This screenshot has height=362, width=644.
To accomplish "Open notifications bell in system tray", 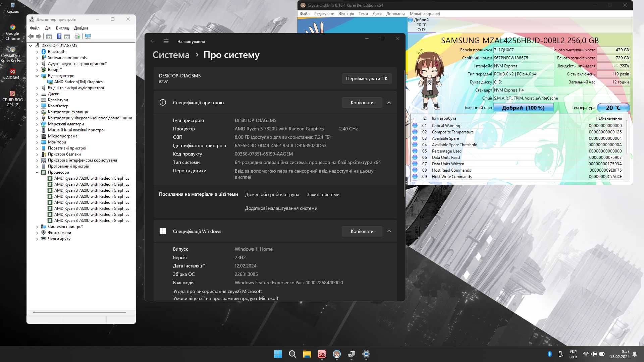I will (635, 354).
